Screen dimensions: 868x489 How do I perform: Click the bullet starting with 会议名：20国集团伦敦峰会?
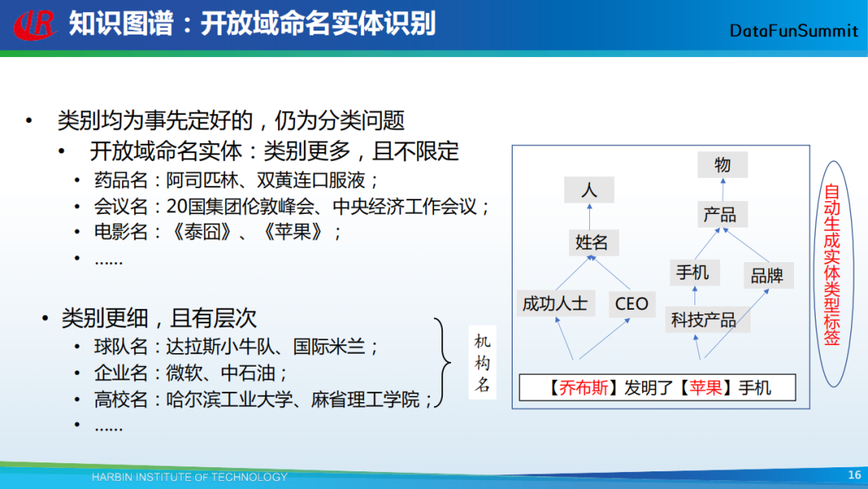pyautogui.click(x=292, y=207)
